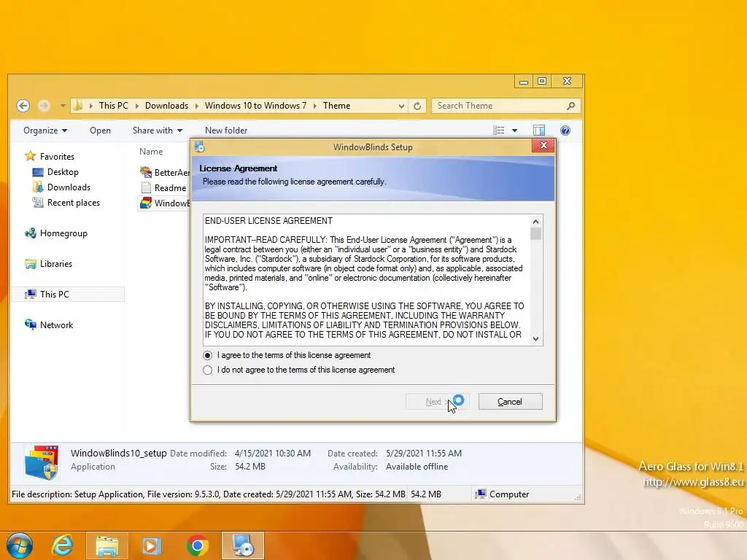Expand arrow after This PC breadcrumb
The width and height of the screenshot is (747, 560).
136,106
